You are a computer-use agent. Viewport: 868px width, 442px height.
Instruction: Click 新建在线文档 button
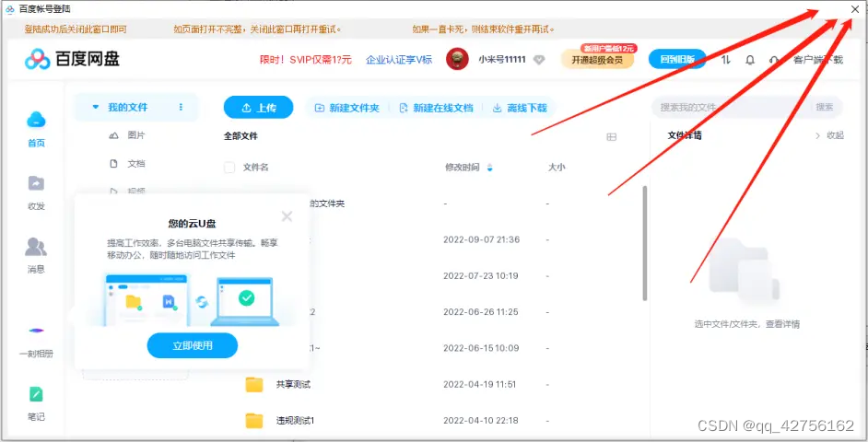[436, 108]
